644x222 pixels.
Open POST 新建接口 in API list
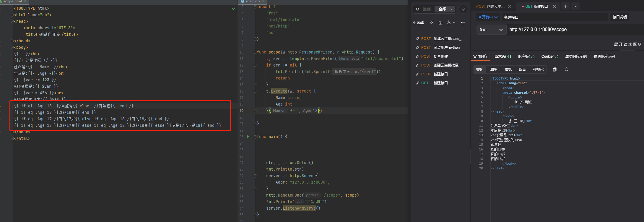[440, 74]
